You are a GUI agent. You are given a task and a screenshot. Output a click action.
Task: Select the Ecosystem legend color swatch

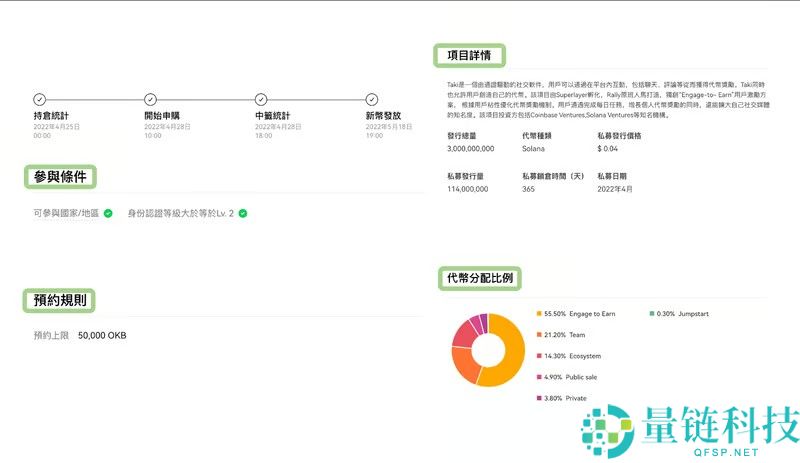(539, 356)
